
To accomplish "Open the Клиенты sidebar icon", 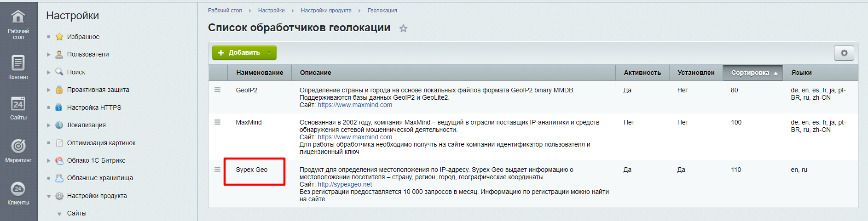I will (x=18, y=189).
